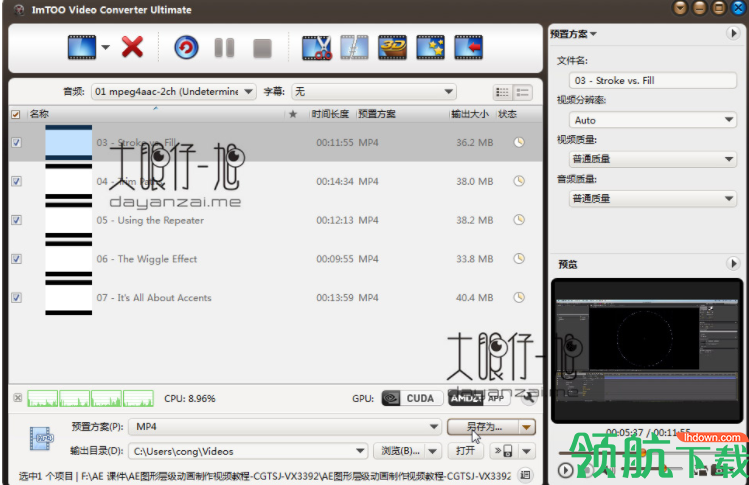
Task: Click the Stop toolbar button
Action: pyautogui.click(x=262, y=48)
